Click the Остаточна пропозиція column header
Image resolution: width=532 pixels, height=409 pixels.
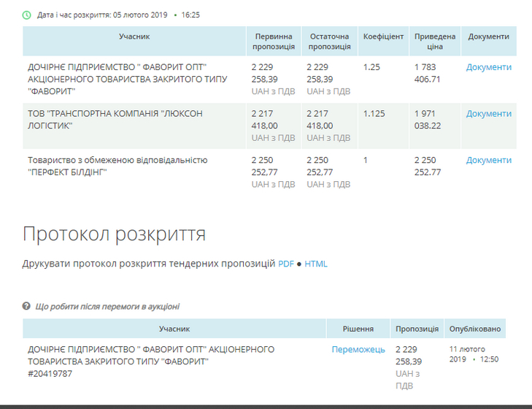pyautogui.click(x=329, y=42)
